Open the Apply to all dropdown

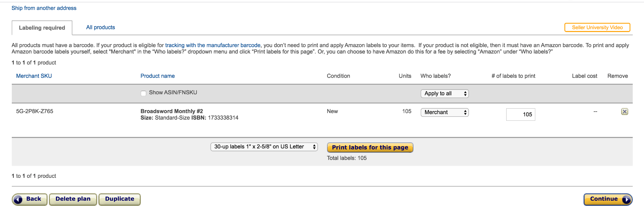[x=444, y=94]
